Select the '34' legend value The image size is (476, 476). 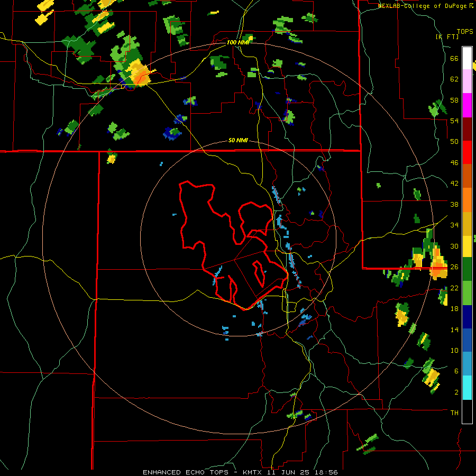point(454,225)
